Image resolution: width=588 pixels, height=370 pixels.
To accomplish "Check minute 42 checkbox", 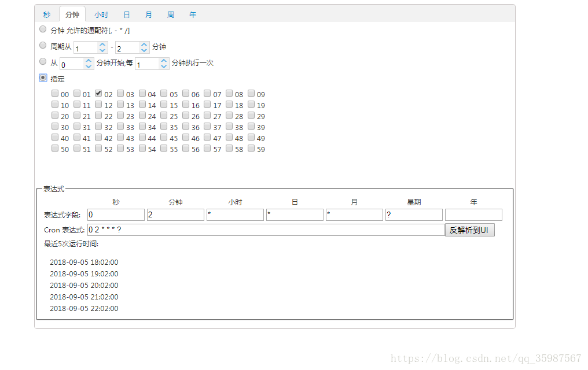I will [98, 137].
